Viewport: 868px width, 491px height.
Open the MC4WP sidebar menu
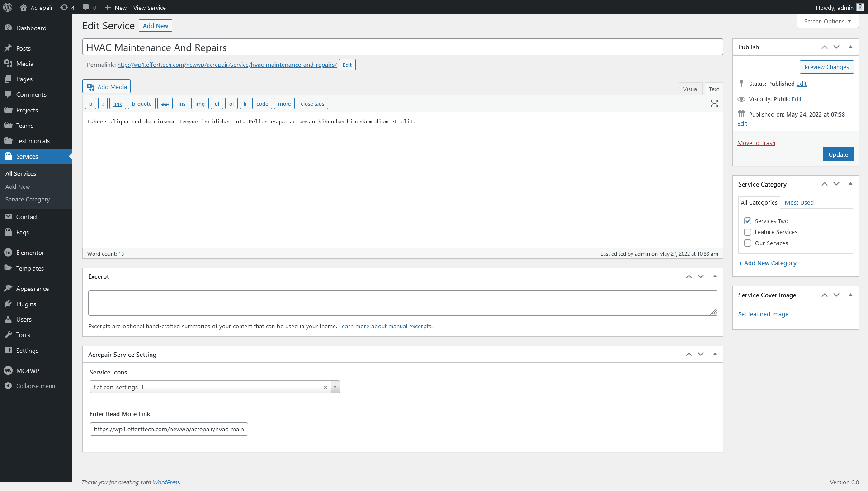(28, 371)
